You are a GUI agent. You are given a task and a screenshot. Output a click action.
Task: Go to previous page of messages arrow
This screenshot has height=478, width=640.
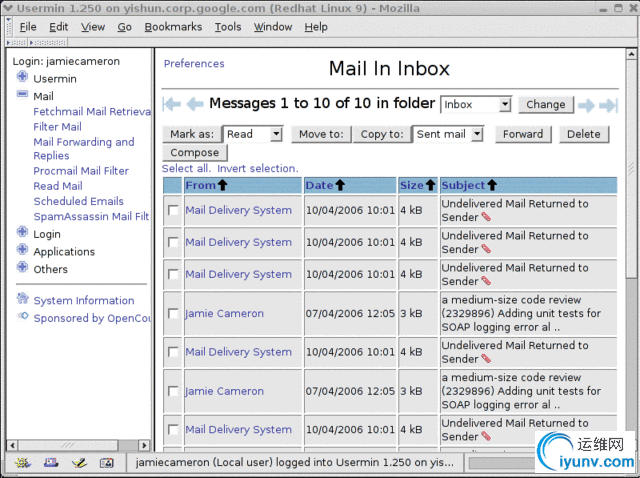pos(195,104)
